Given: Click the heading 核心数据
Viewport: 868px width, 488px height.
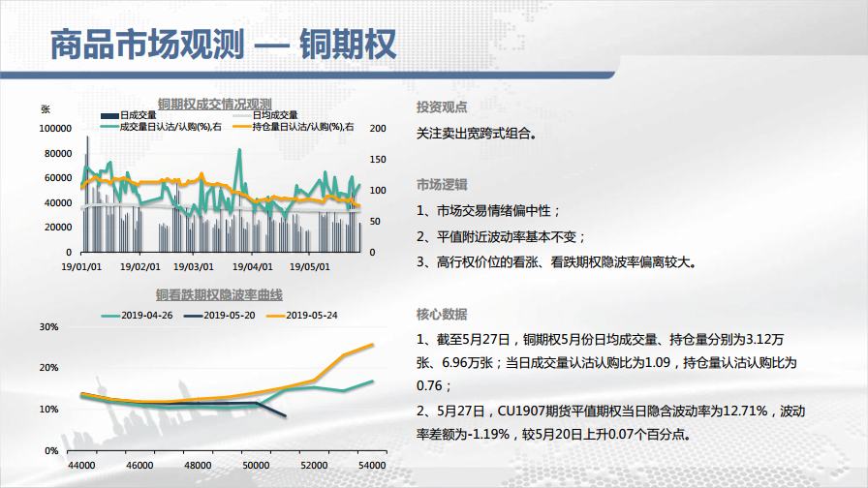Looking at the screenshot, I should coord(442,315).
